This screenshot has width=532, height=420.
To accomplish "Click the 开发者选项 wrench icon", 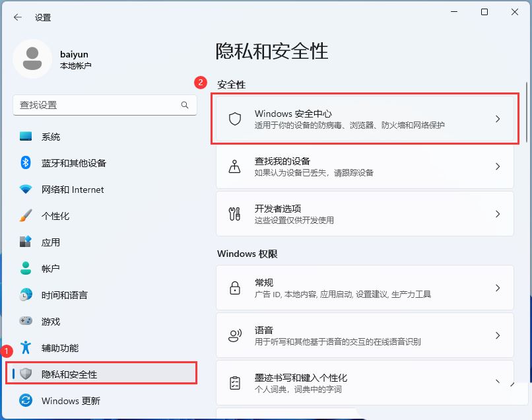I will [234, 213].
